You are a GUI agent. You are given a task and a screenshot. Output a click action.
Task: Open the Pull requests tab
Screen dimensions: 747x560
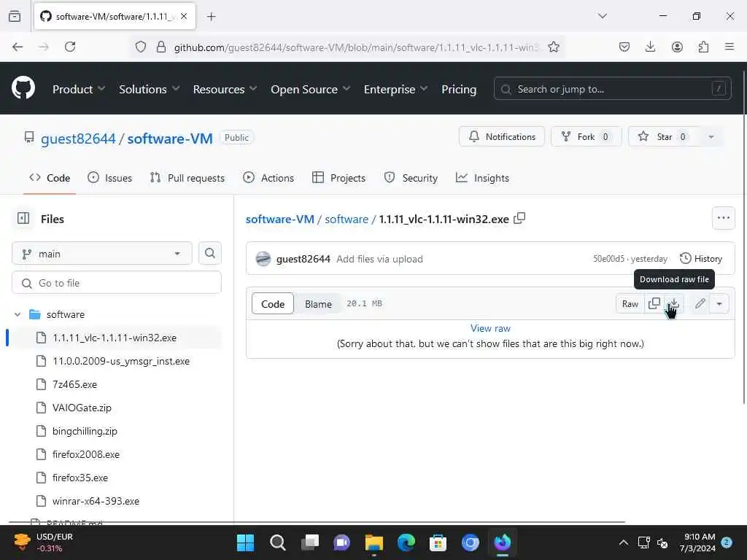(187, 178)
